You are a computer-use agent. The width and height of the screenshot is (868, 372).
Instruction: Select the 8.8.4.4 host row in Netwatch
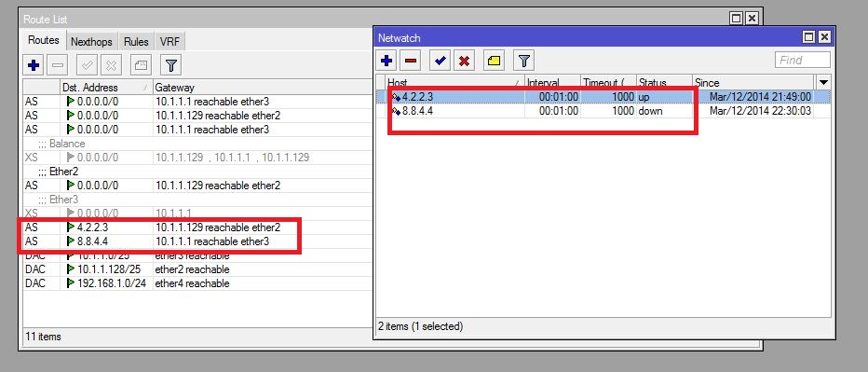tap(604, 111)
